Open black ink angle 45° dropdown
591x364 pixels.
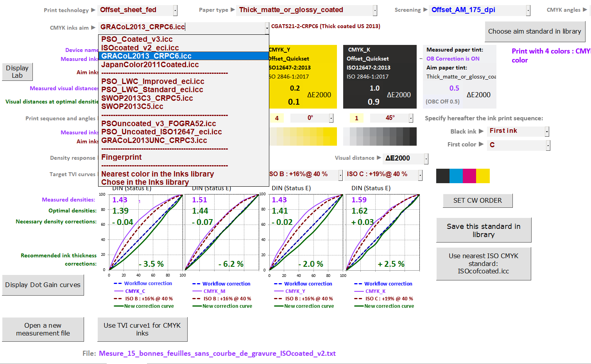[411, 118]
